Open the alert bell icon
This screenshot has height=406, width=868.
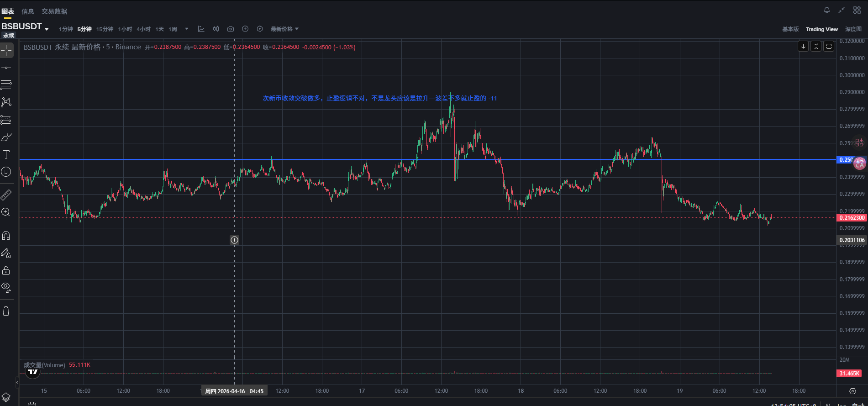pyautogui.click(x=827, y=10)
